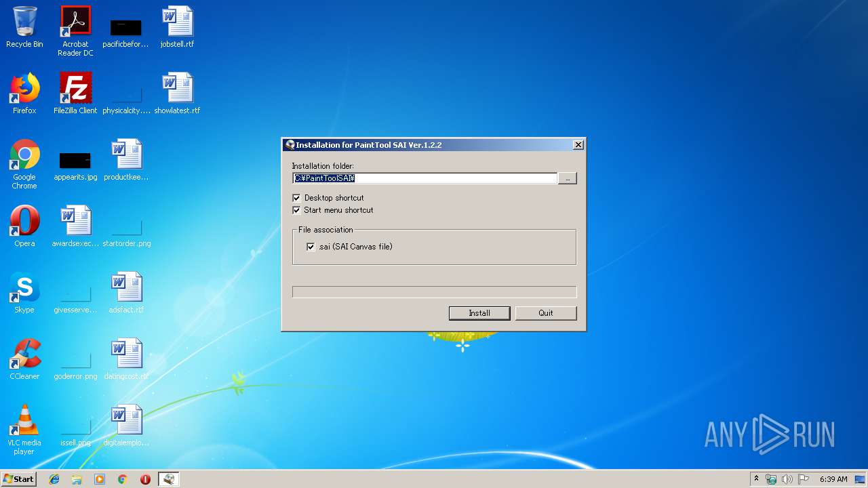Viewport: 868px width, 488px height.
Task: Select the productkee... document icon
Action: pyautogui.click(x=126, y=160)
